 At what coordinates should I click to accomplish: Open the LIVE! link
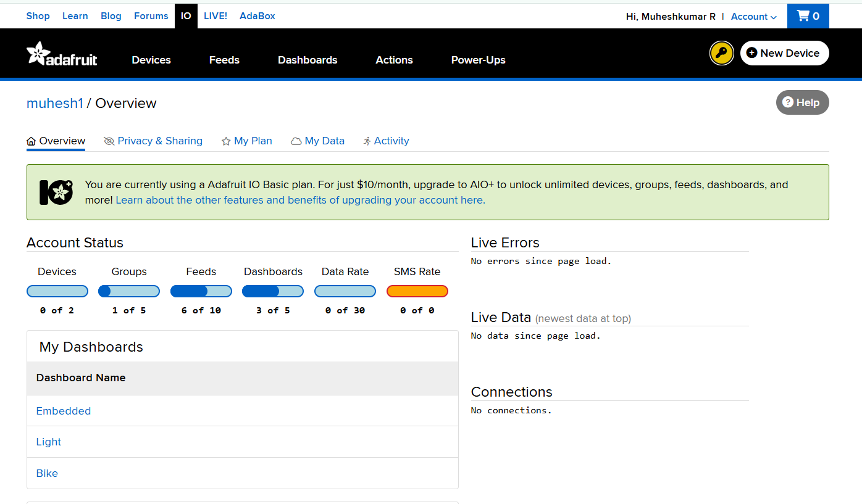click(x=215, y=16)
